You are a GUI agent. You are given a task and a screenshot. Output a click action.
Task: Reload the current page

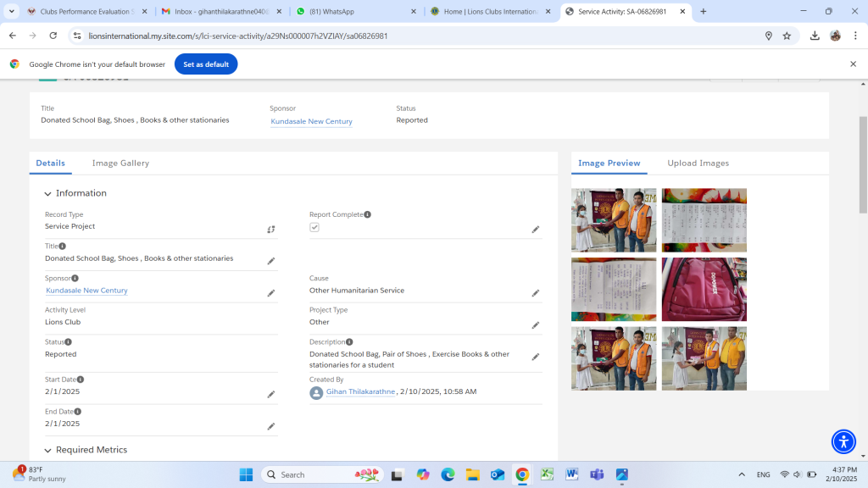pos(53,36)
